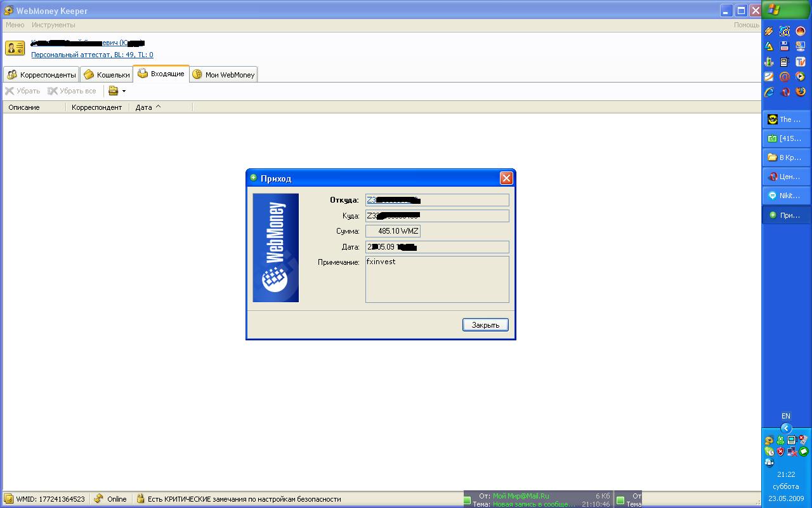812x508 pixels.
Task: Open the yellow triangle quick launch icon
Action: pyautogui.click(x=769, y=46)
